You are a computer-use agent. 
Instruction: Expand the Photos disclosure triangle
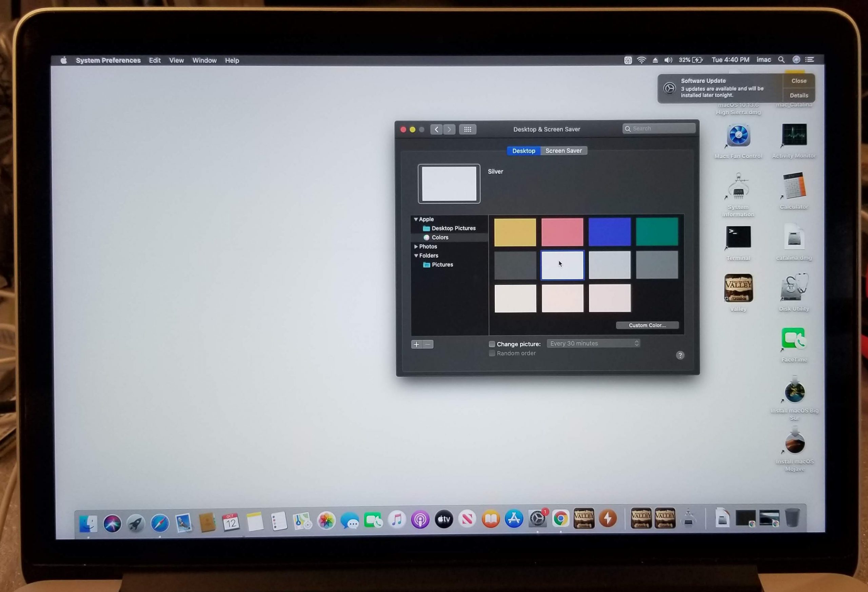tap(416, 247)
